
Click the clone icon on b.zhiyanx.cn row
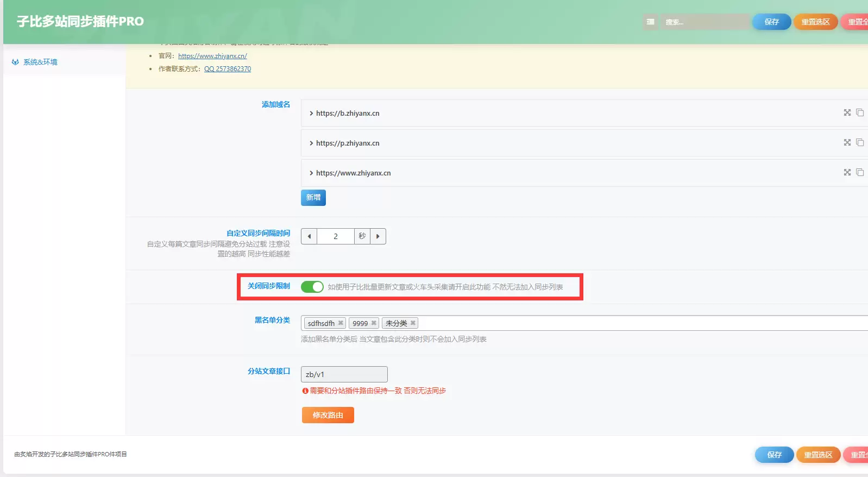860,112
